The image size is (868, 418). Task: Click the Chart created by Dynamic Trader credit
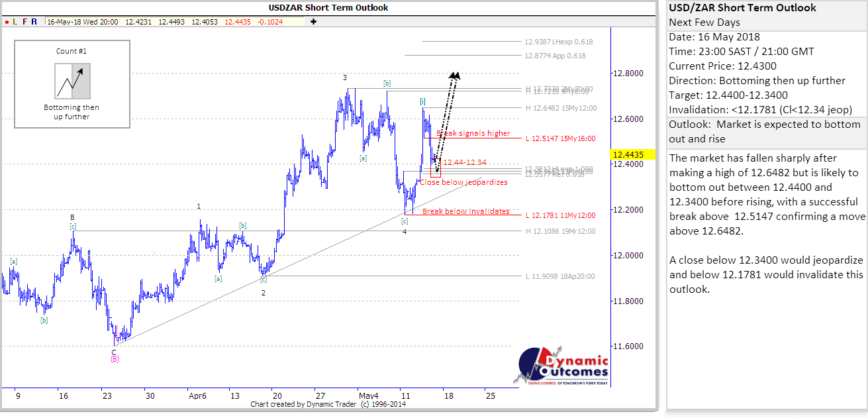(x=328, y=404)
